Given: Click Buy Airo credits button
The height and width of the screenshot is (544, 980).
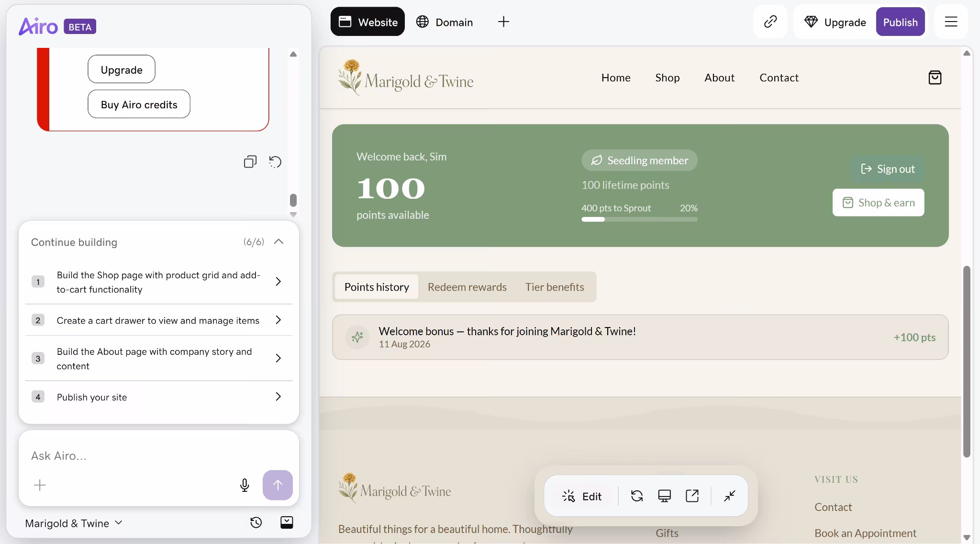Looking at the screenshot, I should click(139, 104).
